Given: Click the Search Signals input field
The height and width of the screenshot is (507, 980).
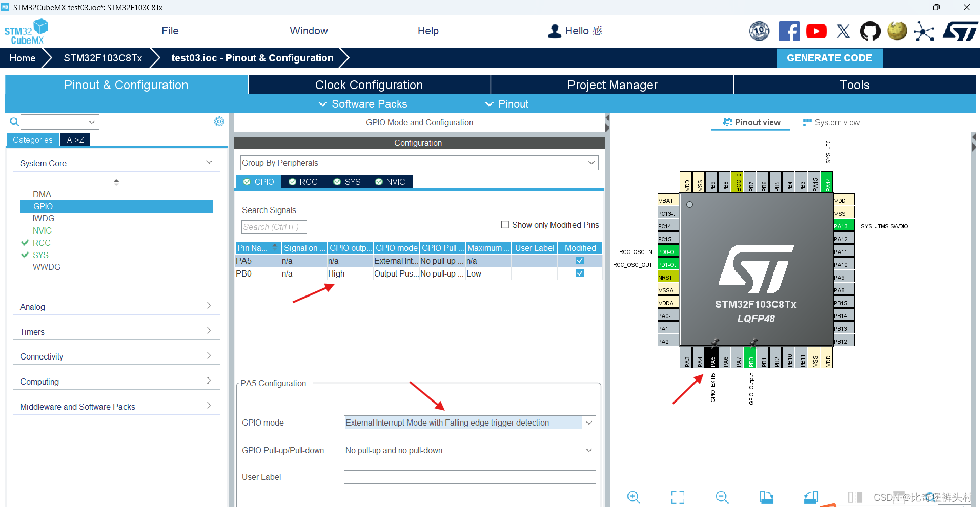Looking at the screenshot, I should pyautogui.click(x=274, y=227).
